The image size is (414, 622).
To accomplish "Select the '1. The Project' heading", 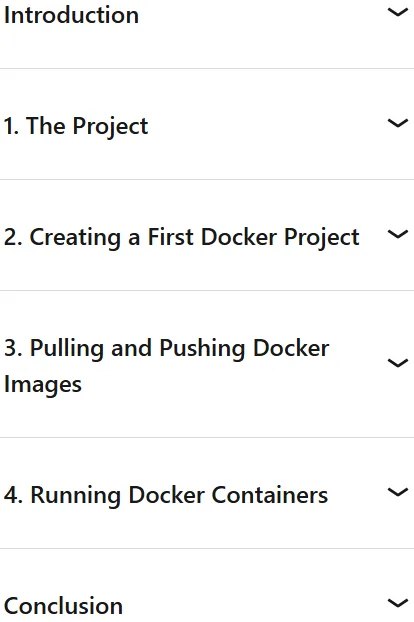I will coord(76,127).
